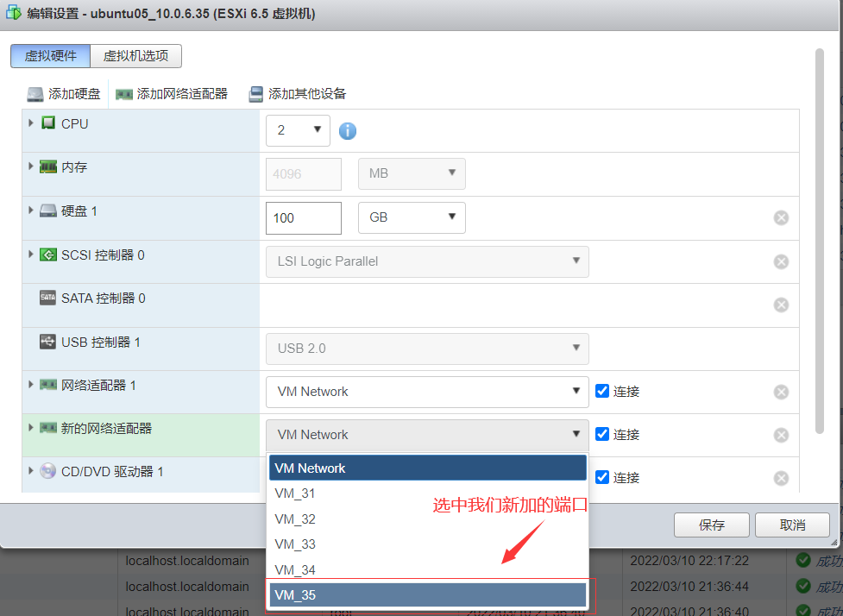Click the network adapter 1 card icon
Screen dimensions: 843x616
(x=48, y=385)
